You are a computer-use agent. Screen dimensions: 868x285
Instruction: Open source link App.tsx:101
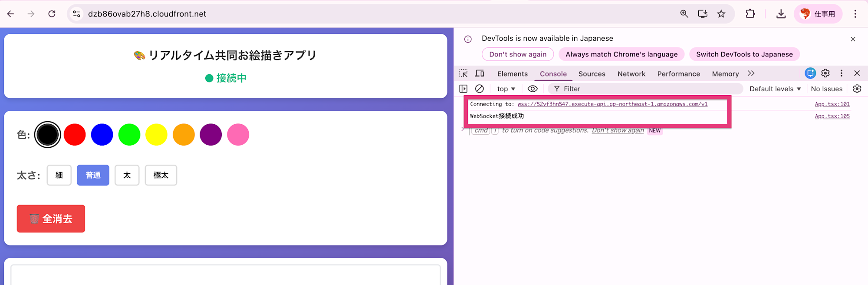[x=832, y=104]
